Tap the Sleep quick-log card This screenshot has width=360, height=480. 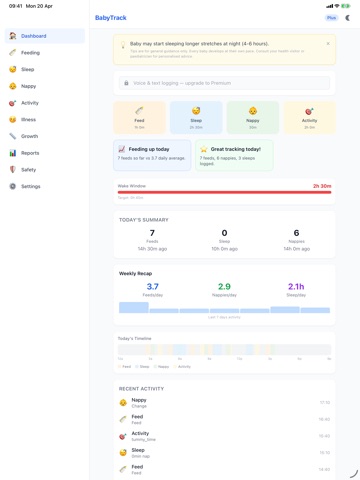point(196,118)
